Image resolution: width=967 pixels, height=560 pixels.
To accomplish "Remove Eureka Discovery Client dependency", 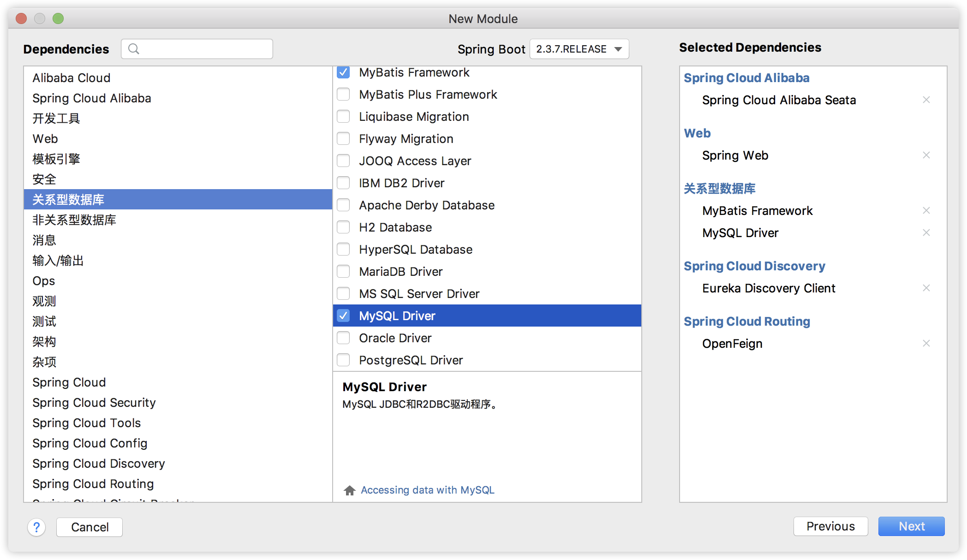I will coord(926,288).
